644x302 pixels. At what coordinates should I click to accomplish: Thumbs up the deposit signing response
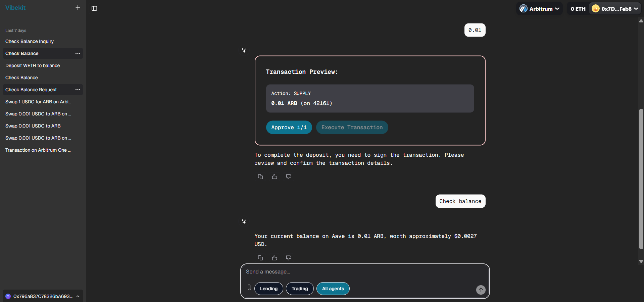coord(275,177)
